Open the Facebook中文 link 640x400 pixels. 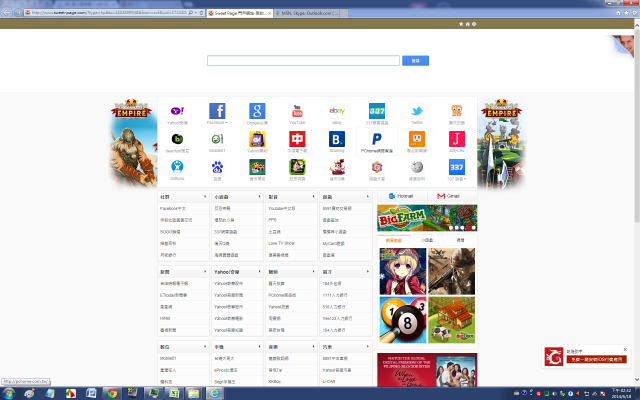173,209
